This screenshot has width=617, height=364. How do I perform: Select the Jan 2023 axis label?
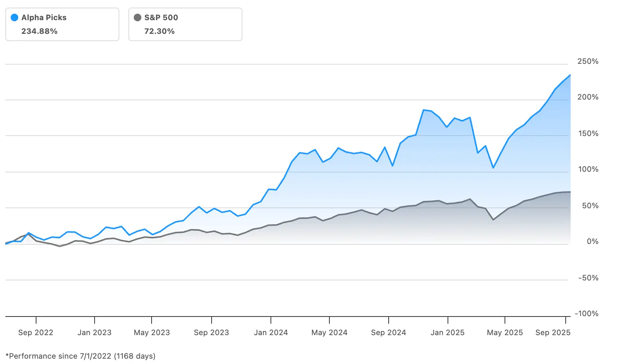[95, 332]
